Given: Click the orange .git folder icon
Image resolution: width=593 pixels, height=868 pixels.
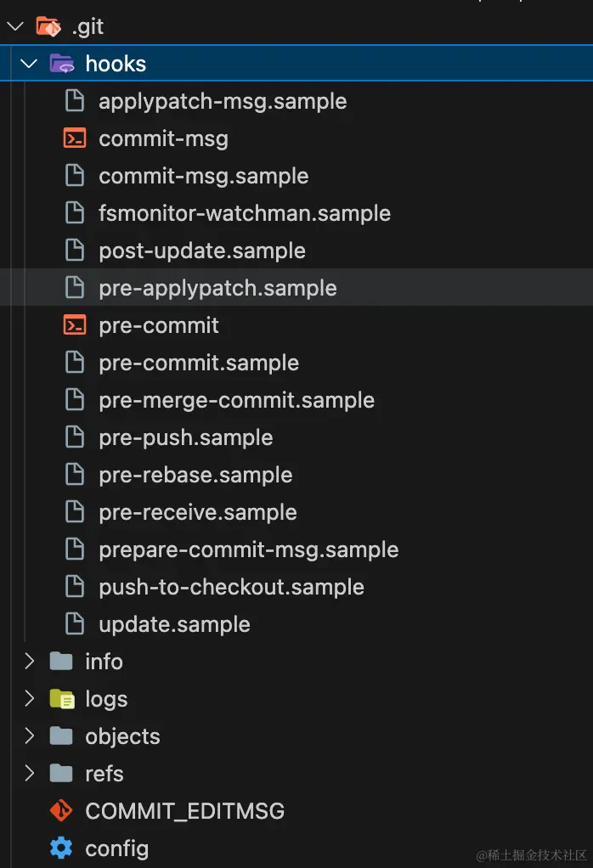Looking at the screenshot, I should pos(48,26).
